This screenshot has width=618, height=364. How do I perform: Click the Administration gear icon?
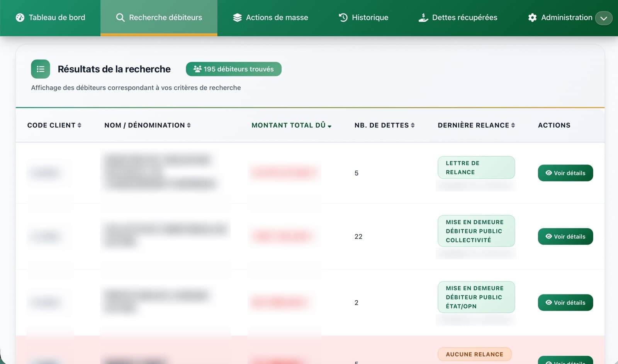(532, 18)
